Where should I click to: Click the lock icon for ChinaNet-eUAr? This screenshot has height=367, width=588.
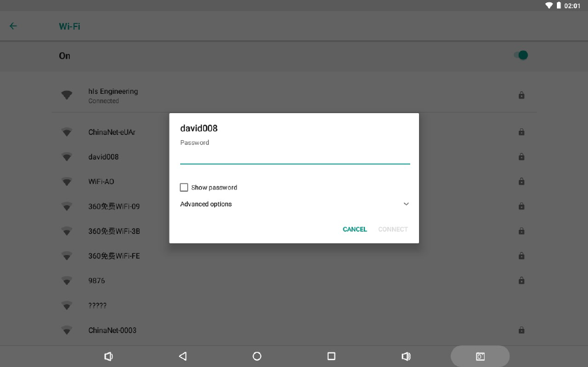click(521, 132)
